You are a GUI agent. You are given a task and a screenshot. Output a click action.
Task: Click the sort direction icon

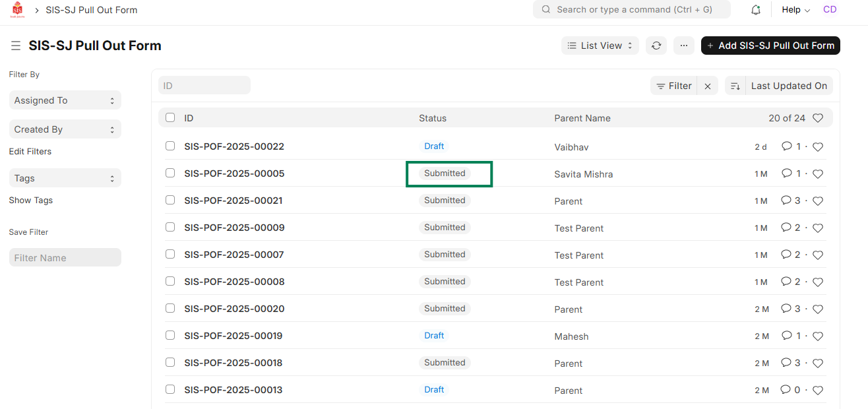735,86
